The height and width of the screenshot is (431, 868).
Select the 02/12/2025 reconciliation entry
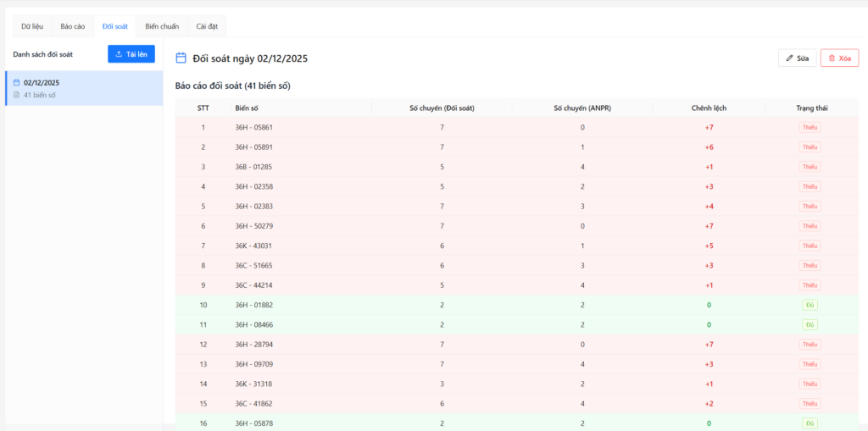click(84, 88)
